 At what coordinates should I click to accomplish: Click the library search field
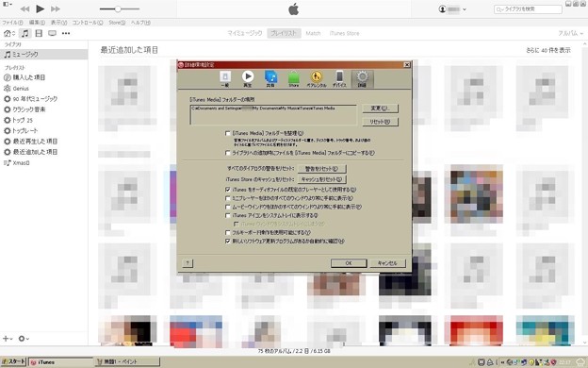(528, 9)
